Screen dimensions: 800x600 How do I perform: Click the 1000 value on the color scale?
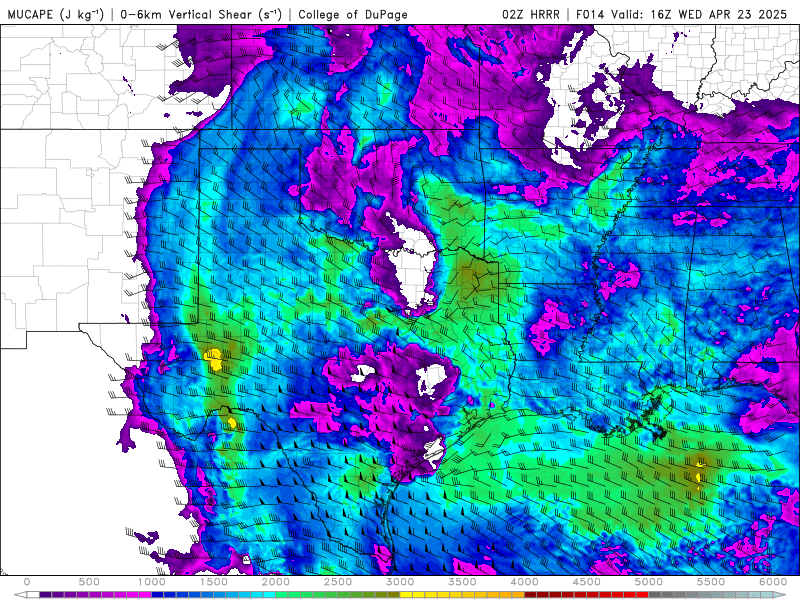[x=152, y=582]
